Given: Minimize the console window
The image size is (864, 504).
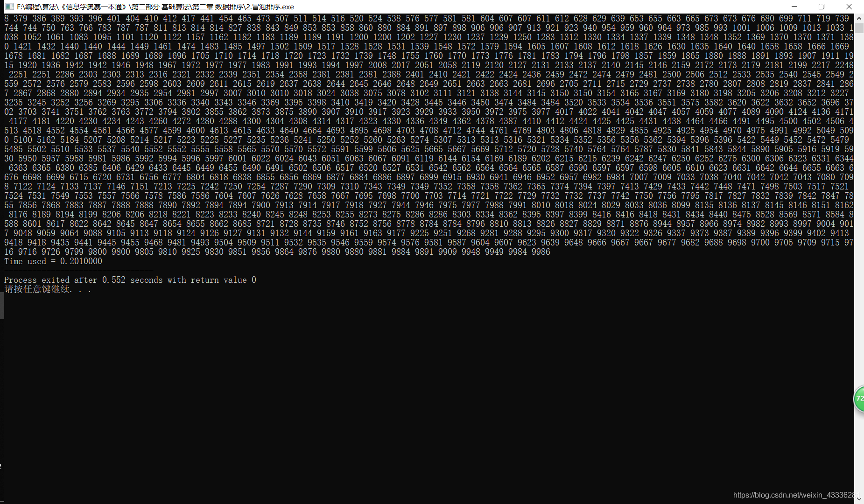Looking at the screenshot, I should click(x=794, y=7).
